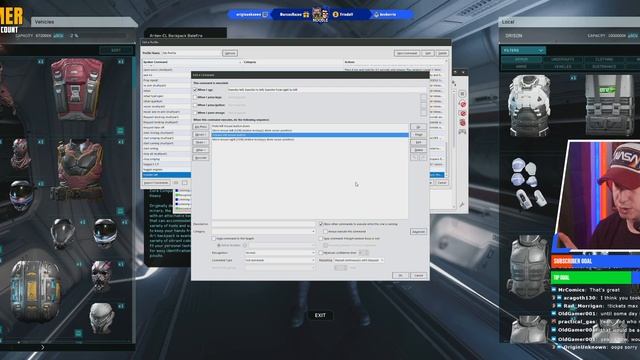Screen dimensions: 640x360
Task: Toggle the mouse shortcuts icon in VoiceAttack
Action: tap(462, 122)
